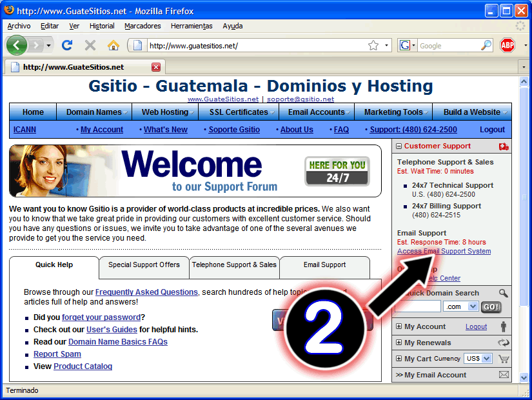This screenshot has height=400, width=532.
Task: Open the tab list dropdown arrow
Action: 524,67
